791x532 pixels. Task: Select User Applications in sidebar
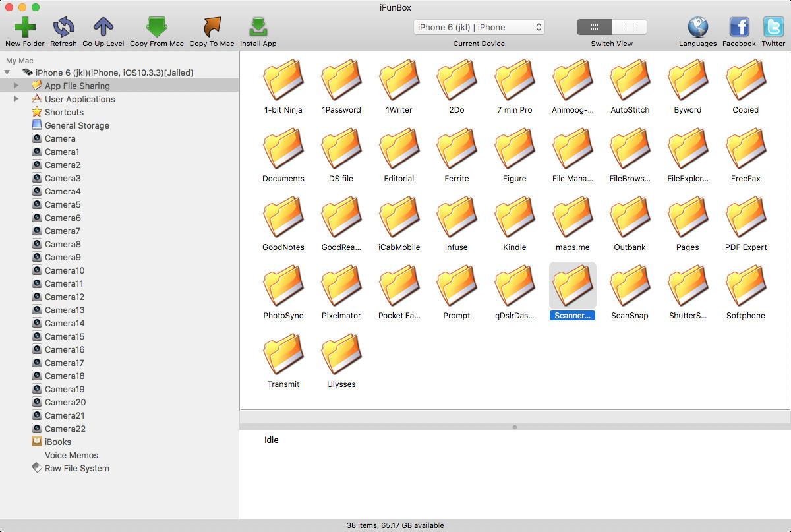pyautogui.click(x=80, y=99)
